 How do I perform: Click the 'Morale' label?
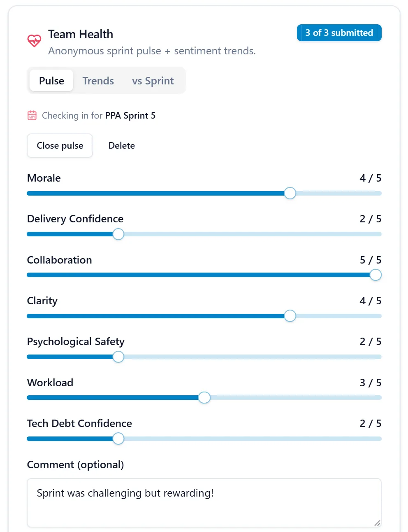point(44,178)
